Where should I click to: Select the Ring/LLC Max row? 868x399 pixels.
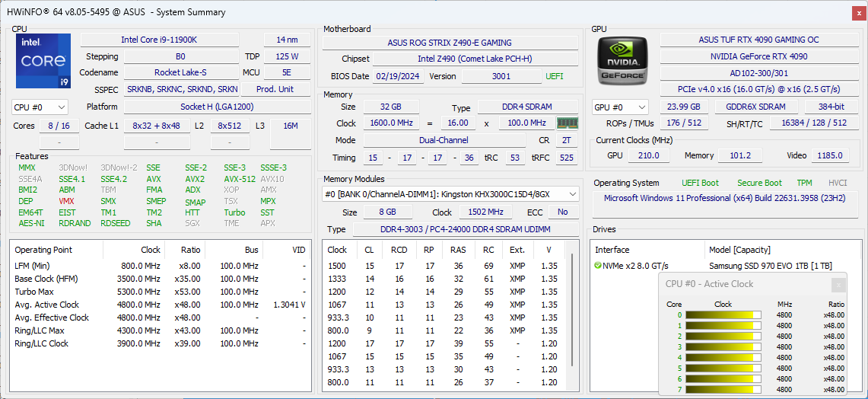coord(161,330)
